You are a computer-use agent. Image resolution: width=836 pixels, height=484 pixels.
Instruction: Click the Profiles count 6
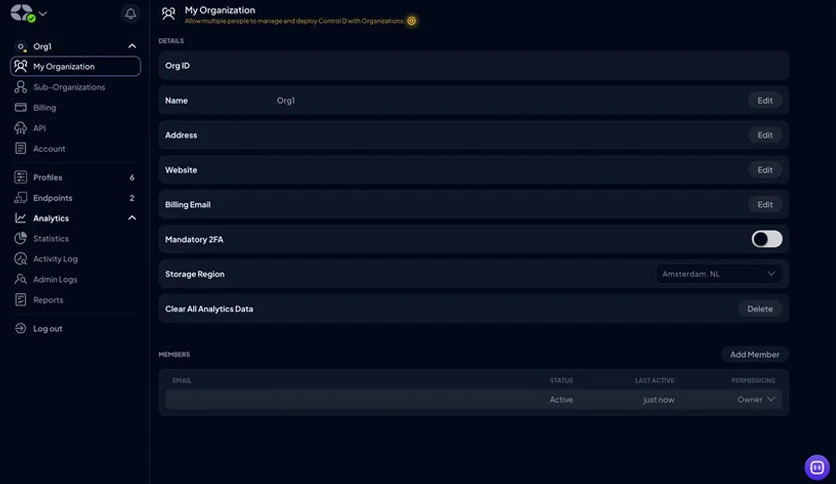coord(132,178)
